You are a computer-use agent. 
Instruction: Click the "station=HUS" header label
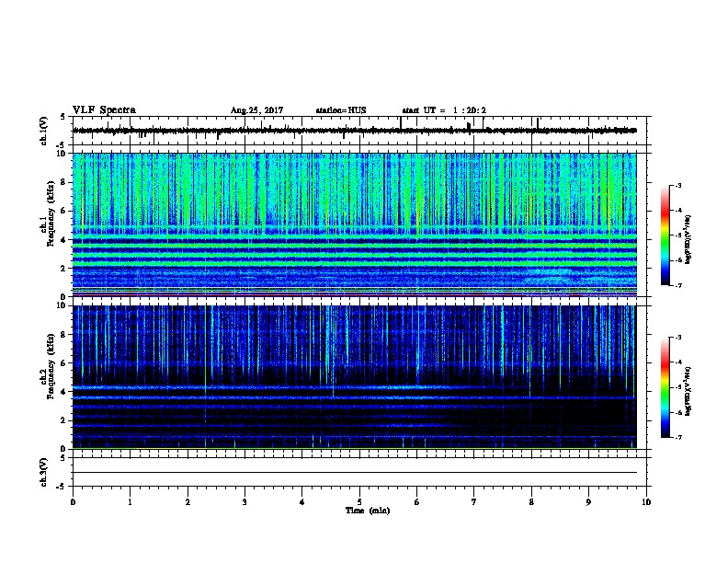(x=341, y=110)
